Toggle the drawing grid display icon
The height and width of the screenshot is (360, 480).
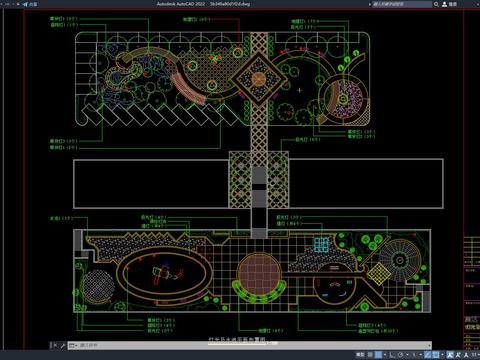(370, 355)
